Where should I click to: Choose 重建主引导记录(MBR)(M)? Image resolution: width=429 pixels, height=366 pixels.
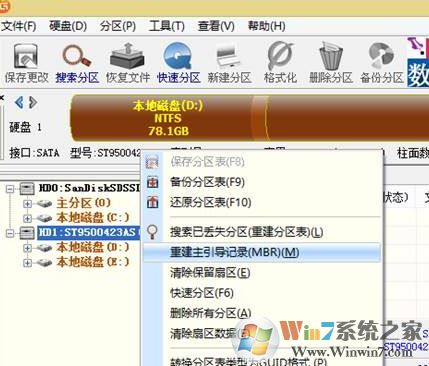(262, 252)
